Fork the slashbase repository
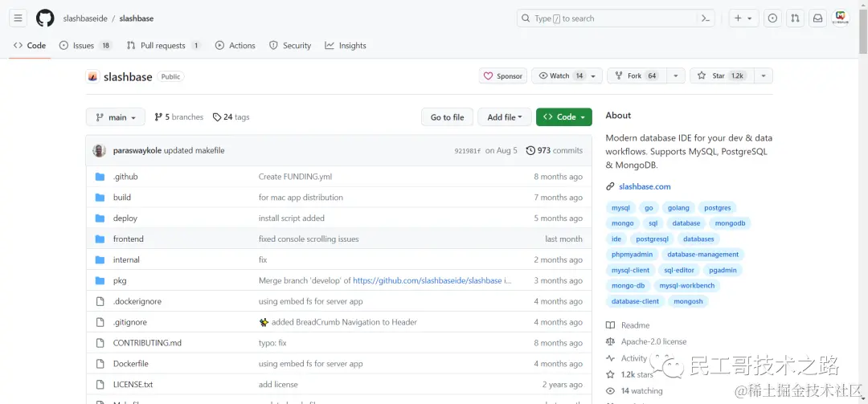This screenshot has height=404, width=868. 637,75
